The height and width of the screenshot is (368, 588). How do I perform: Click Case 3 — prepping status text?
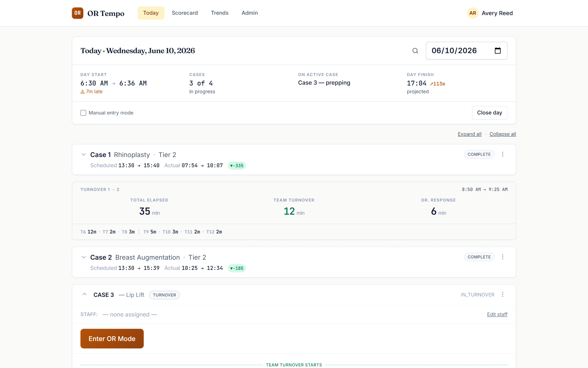pyautogui.click(x=324, y=83)
